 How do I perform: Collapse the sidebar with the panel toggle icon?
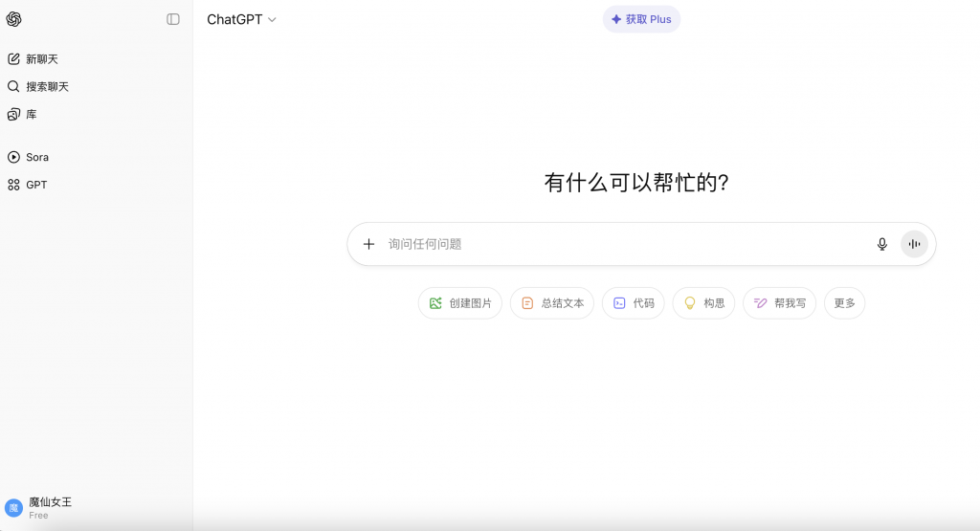click(173, 19)
